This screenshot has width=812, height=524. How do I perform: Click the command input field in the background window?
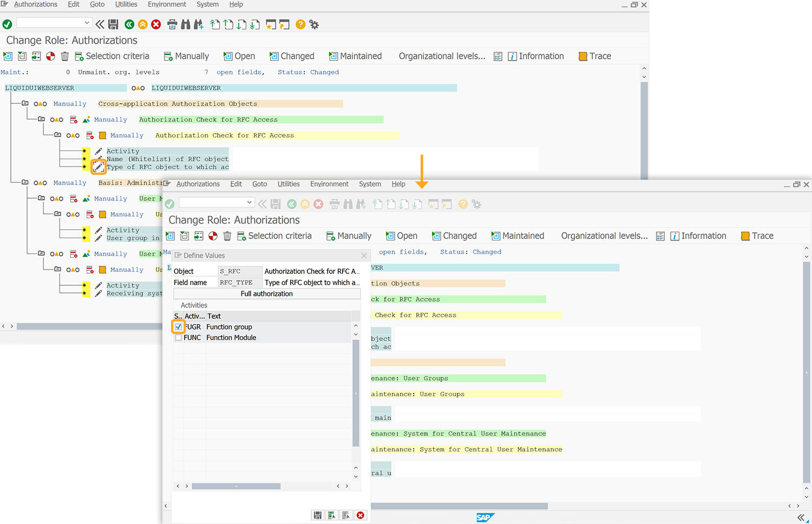coord(53,23)
